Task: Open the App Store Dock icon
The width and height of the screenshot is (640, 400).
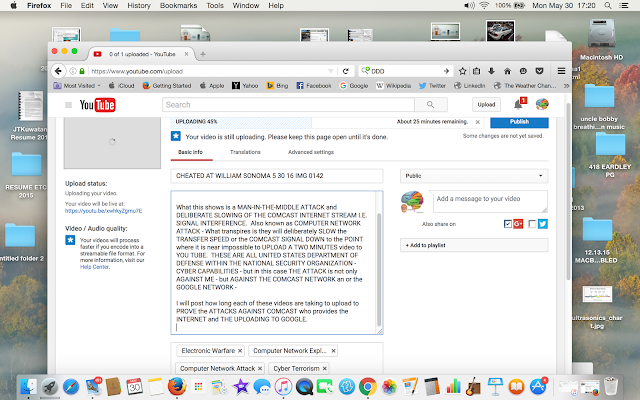Action: point(538,386)
